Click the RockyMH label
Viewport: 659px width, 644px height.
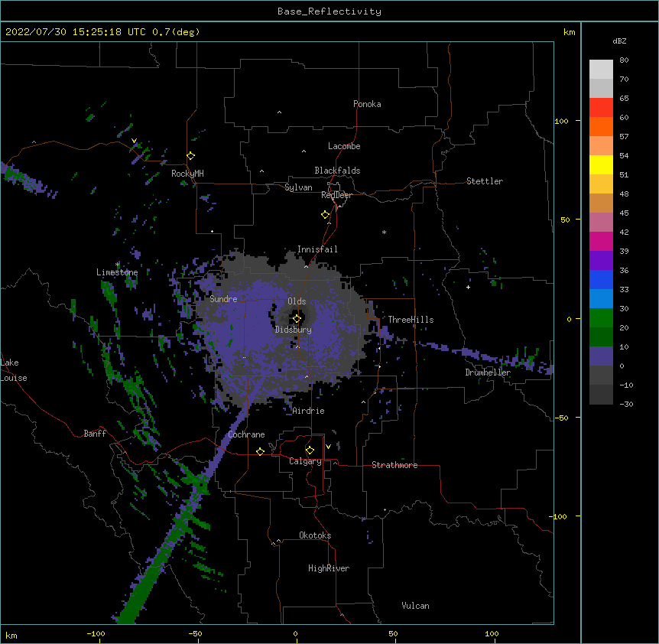[187, 174]
